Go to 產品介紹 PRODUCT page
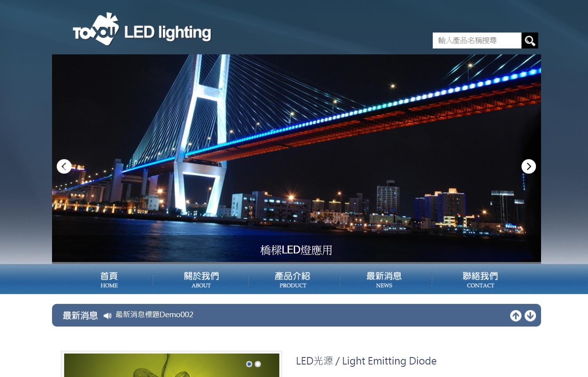The image size is (588, 377). (x=293, y=280)
